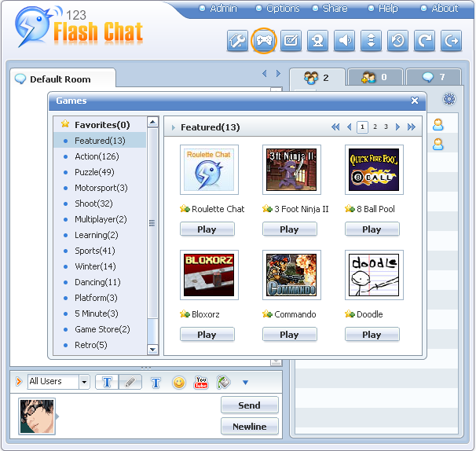This screenshot has height=451, width=476.
Task: Select the first user avatar in list
Action: point(438,125)
